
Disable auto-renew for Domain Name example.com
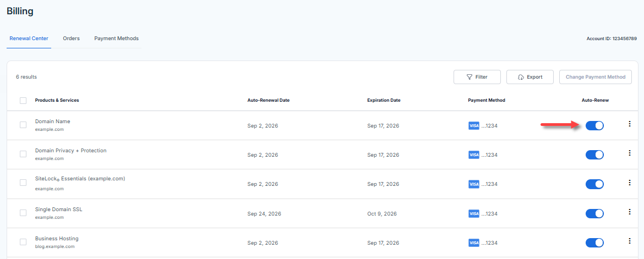click(594, 126)
